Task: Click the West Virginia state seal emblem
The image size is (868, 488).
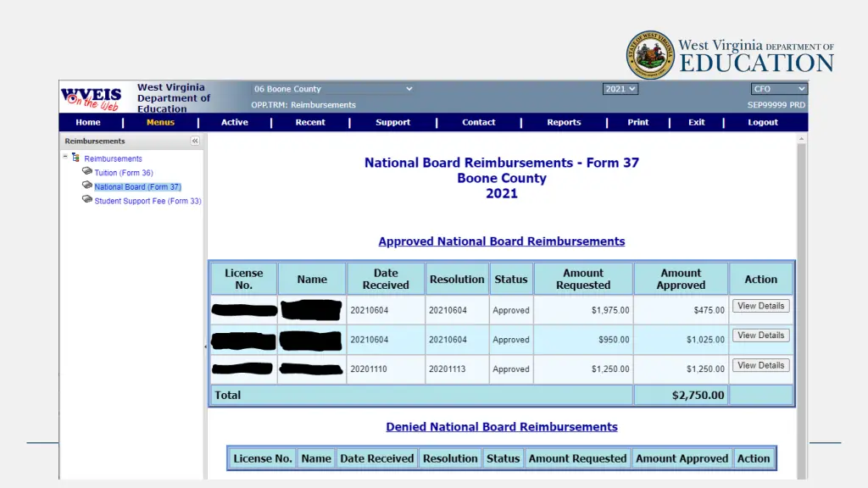Action: pyautogui.click(x=650, y=55)
